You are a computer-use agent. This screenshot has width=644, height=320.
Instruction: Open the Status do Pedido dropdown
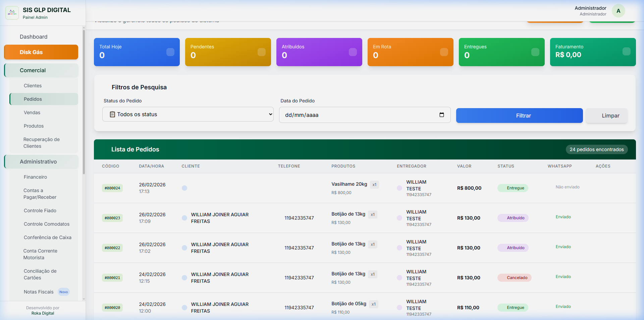(188, 114)
